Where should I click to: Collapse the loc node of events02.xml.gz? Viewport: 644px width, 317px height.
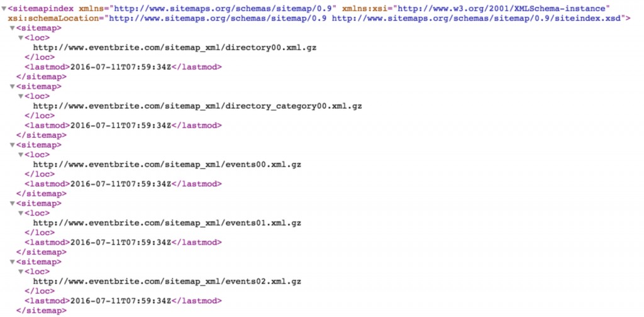tap(21, 272)
